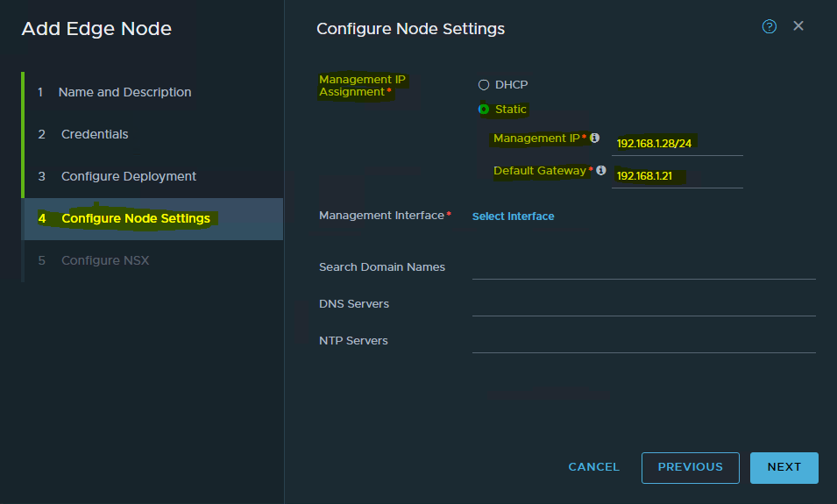Focus the Management IP field 192.168.1.28/24
The width and height of the screenshot is (837, 504).
point(677,143)
